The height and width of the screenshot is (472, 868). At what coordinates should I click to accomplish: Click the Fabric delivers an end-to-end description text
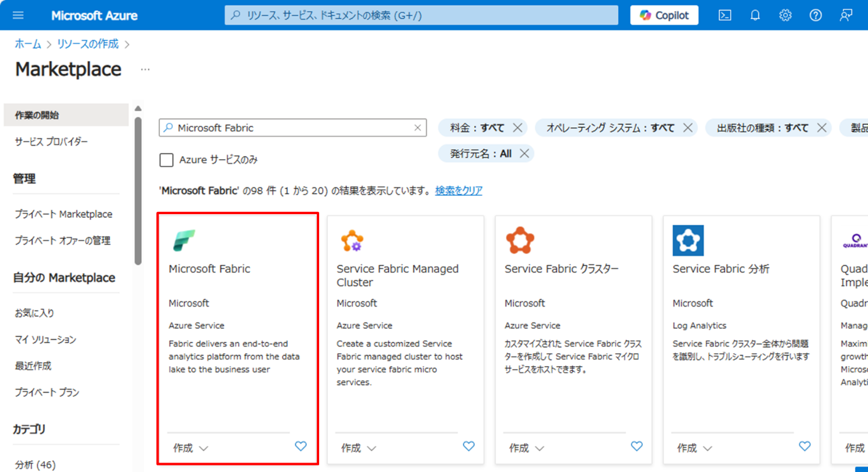(x=234, y=357)
